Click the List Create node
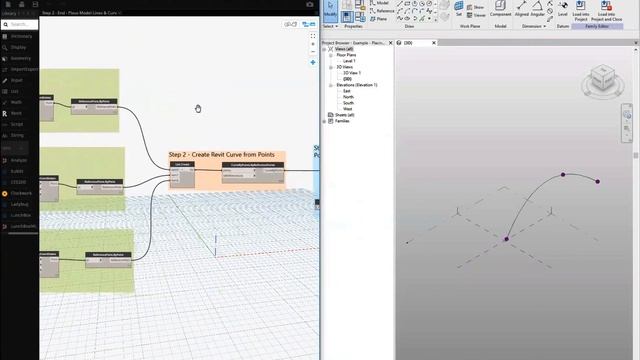This screenshot has width=640, height=360. pyautogui.click(x=182, y=175)
